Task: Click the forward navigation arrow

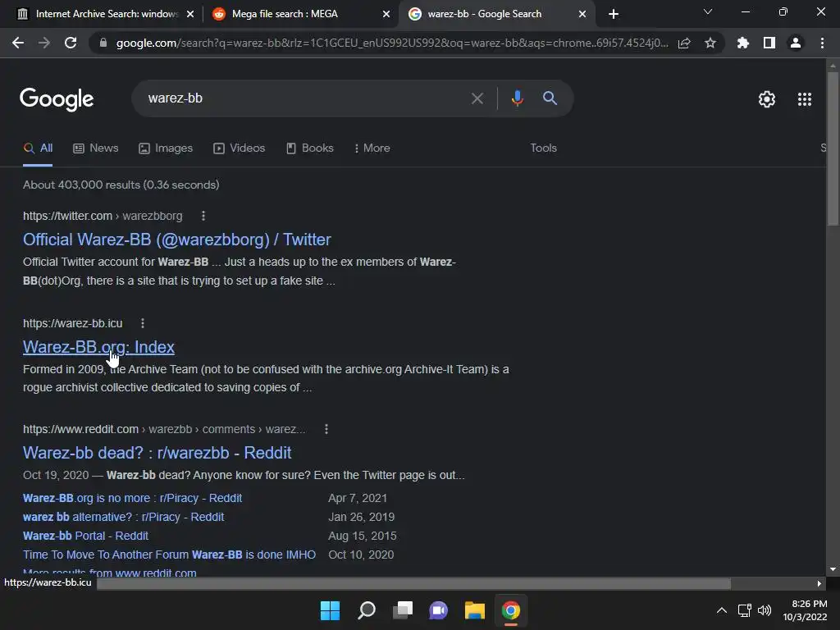Action: (x=44, y=43)
